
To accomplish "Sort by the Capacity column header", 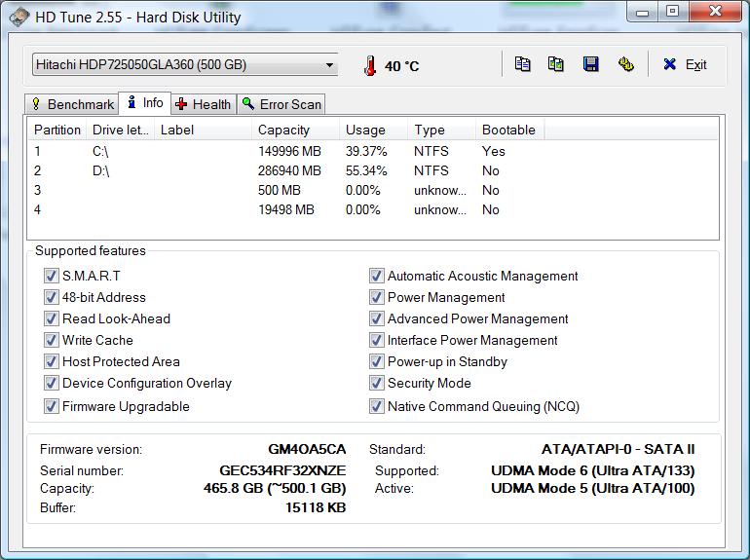I will [x=295, y=131].
